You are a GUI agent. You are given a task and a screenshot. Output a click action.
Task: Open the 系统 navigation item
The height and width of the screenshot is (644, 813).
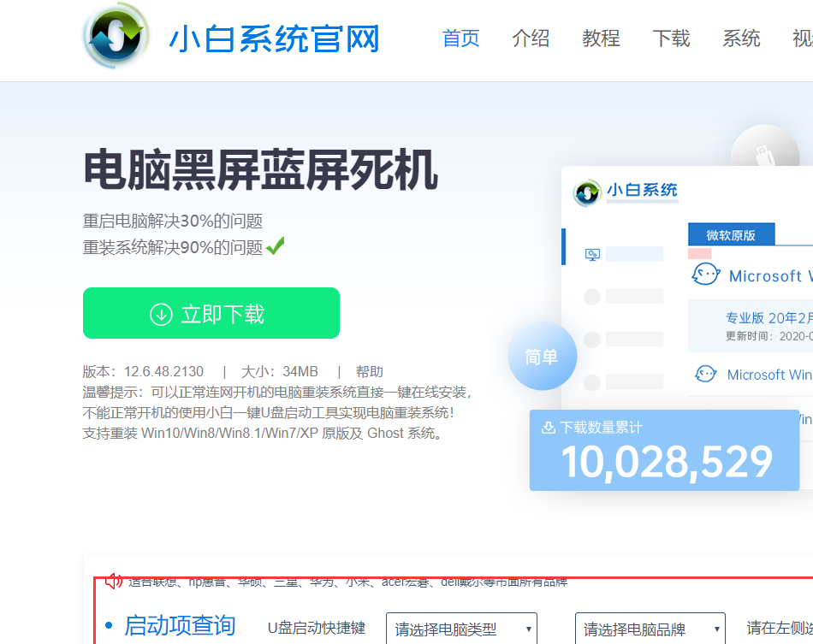[741, 39]
